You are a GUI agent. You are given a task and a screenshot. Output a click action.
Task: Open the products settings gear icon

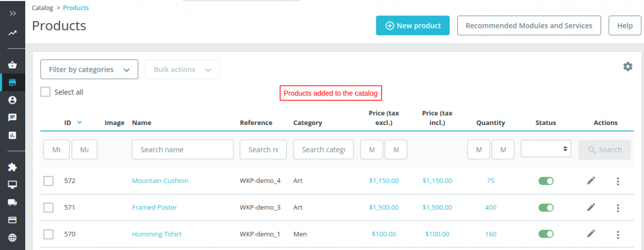point(627,67)
